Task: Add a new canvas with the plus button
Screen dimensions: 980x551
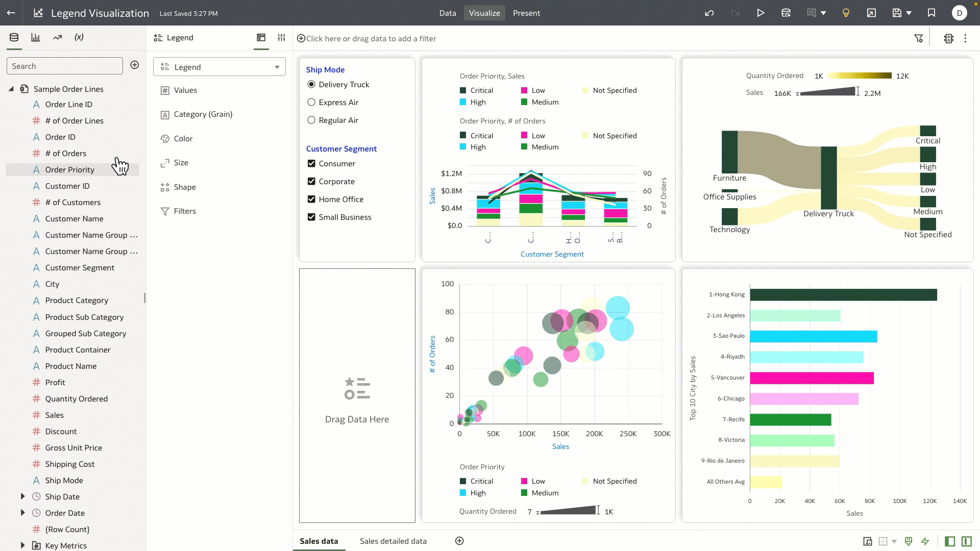Action: (x=459, y=541)
